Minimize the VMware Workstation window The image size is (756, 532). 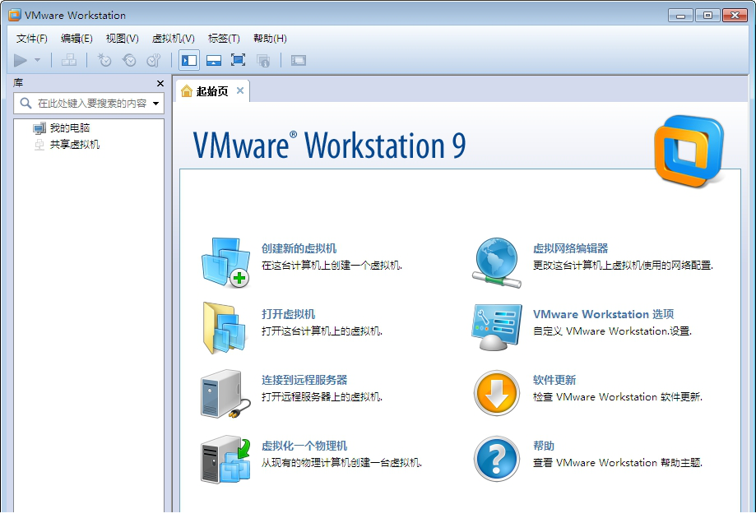pyautogui.click(x=681, y=16)
